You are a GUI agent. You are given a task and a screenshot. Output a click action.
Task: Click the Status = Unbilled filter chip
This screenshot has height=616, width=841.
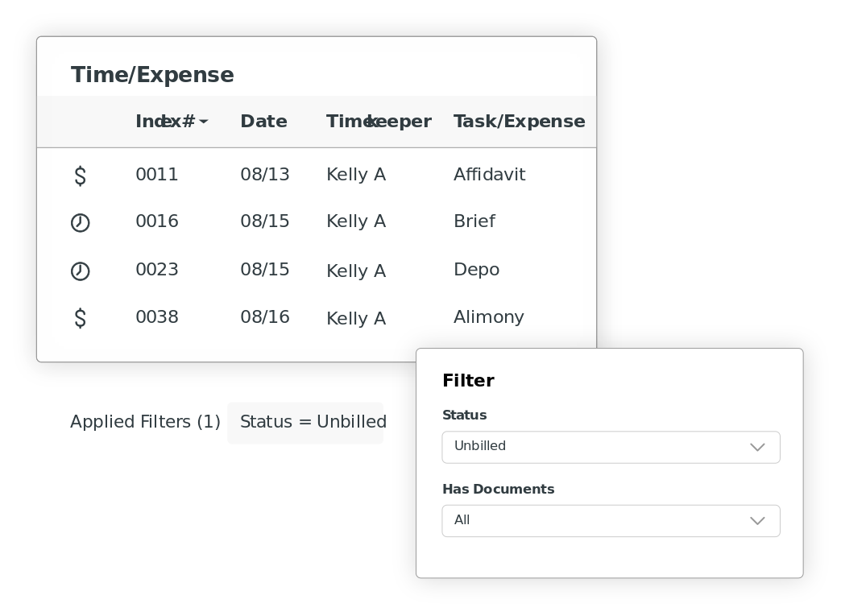[x=305, y=423]
